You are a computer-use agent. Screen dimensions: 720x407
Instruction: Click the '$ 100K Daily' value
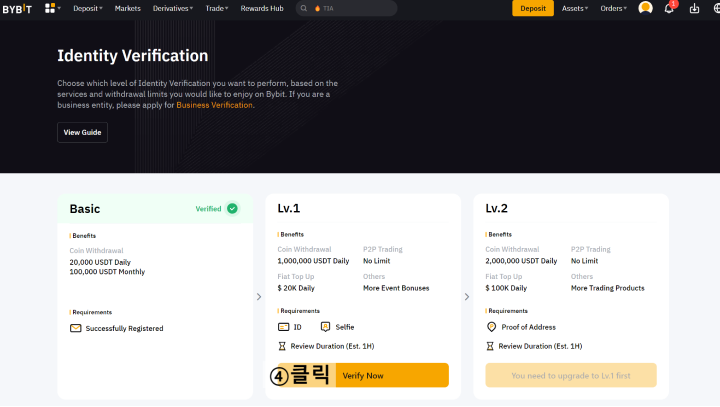[506, 288]
